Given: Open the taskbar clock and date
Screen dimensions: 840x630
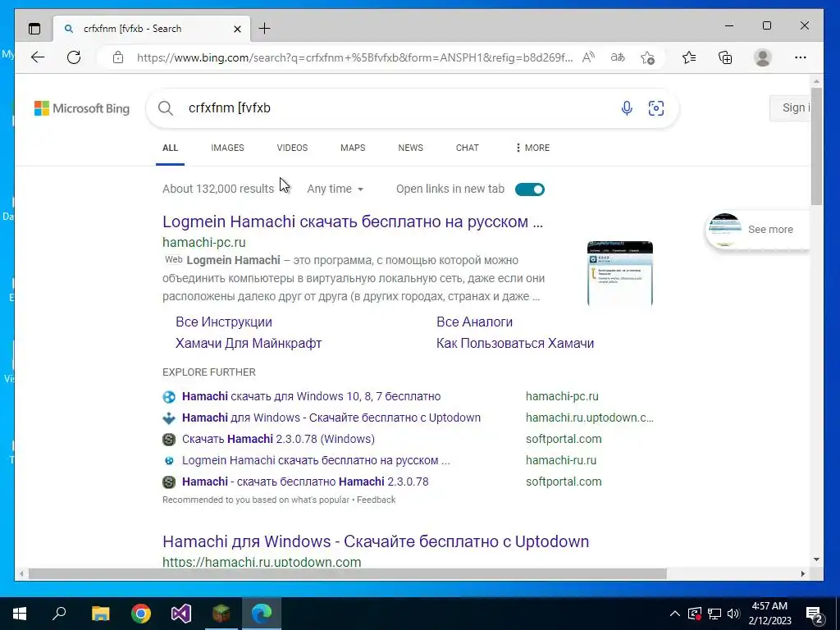Looking at the screenshot, I should [769, 614].
